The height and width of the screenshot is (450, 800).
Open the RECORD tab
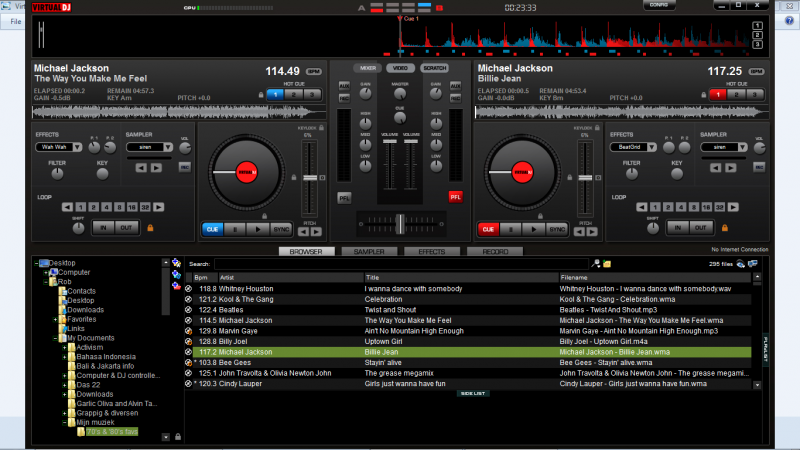coord(495,252)
